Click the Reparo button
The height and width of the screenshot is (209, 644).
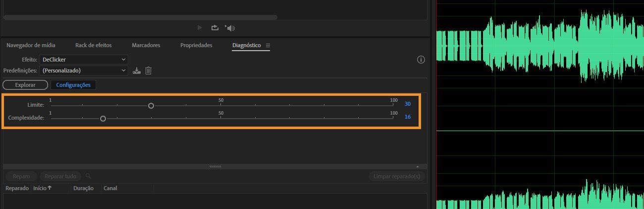pos(21,176)
